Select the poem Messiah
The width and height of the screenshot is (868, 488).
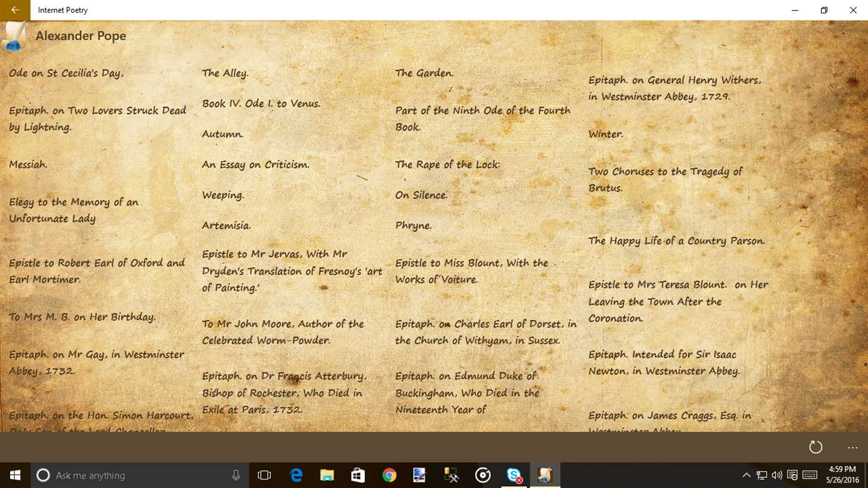tap(28, 164)
